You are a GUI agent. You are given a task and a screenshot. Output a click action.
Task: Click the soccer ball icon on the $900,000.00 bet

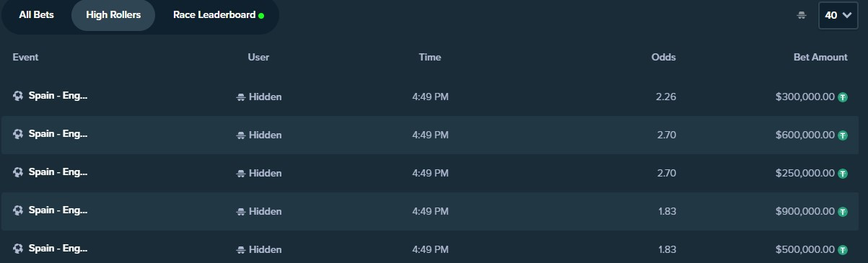click(18, 210)
